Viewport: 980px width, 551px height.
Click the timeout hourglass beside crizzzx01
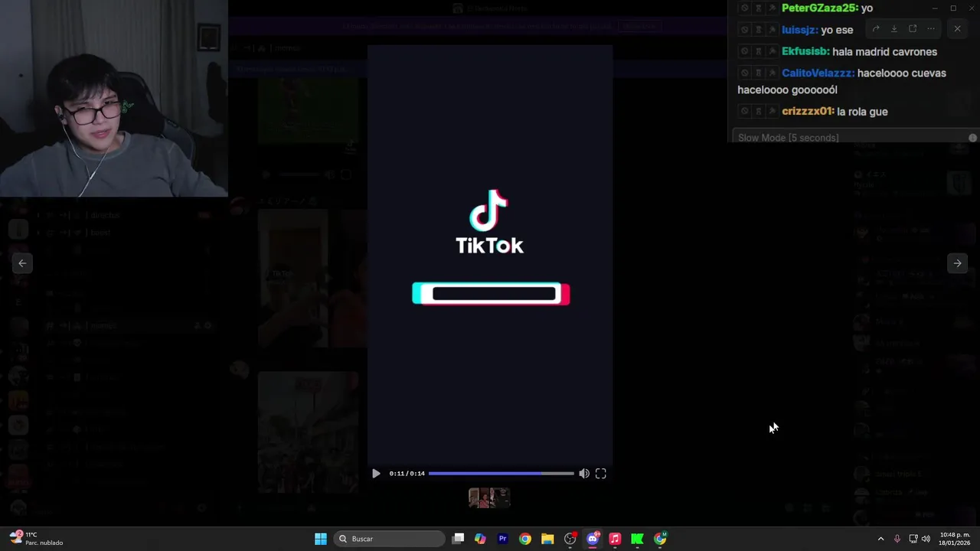coord(758,111)
